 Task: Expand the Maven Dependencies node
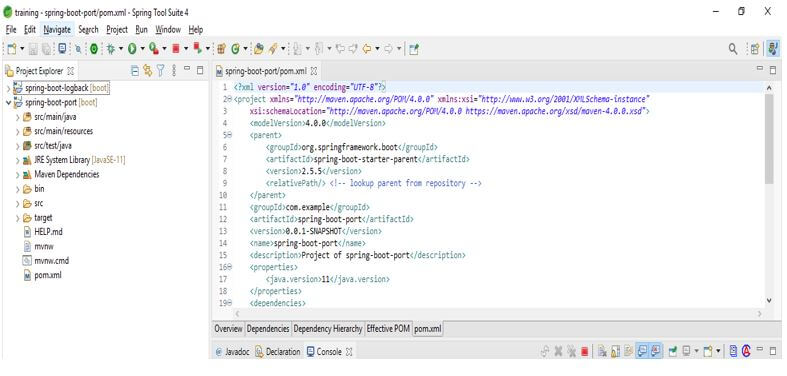pyautogui.click(x=17, y=175)
